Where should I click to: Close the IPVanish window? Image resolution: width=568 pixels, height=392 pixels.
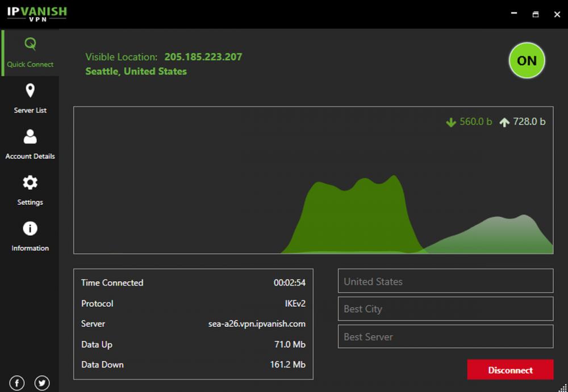[557, 14]
